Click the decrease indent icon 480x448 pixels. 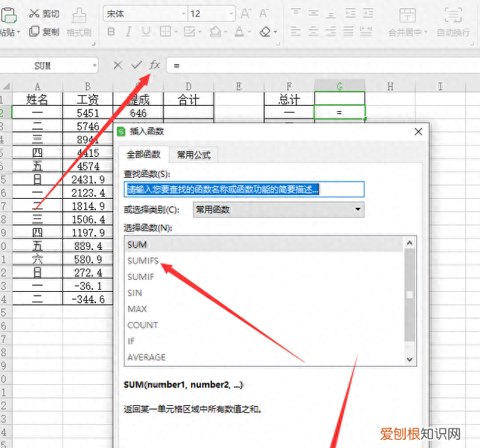coord(350,14)
